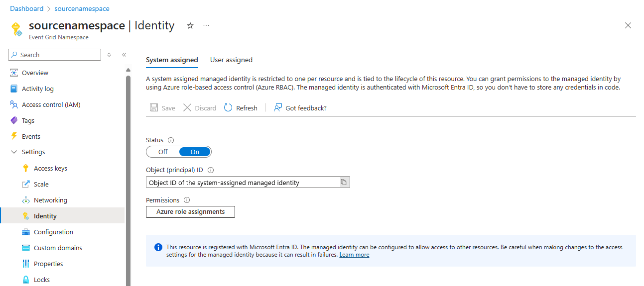Click the Locks padlock icon
Screen dimensions: 644x286
coord(26,280)
